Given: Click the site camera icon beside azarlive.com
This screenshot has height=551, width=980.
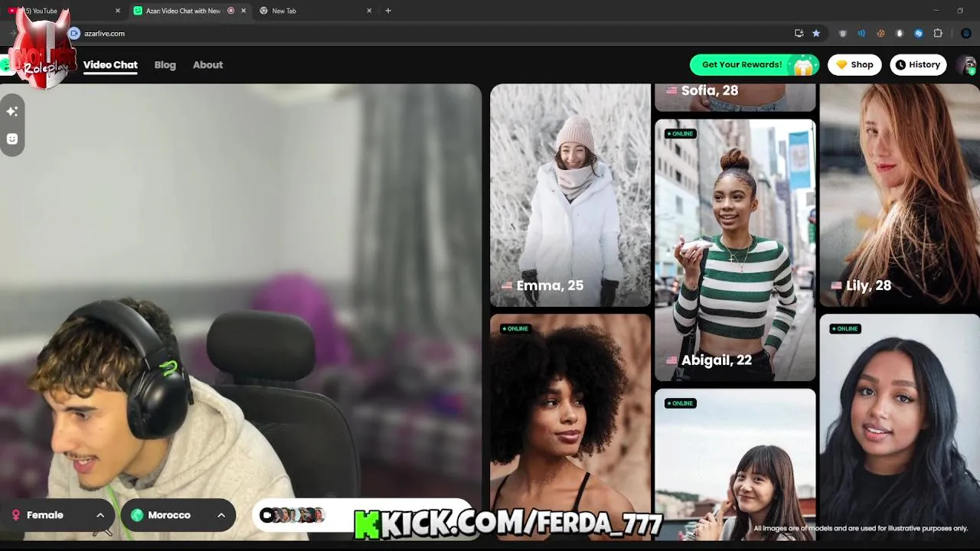Looking at the screenshot, I should [x=74, y=33].
